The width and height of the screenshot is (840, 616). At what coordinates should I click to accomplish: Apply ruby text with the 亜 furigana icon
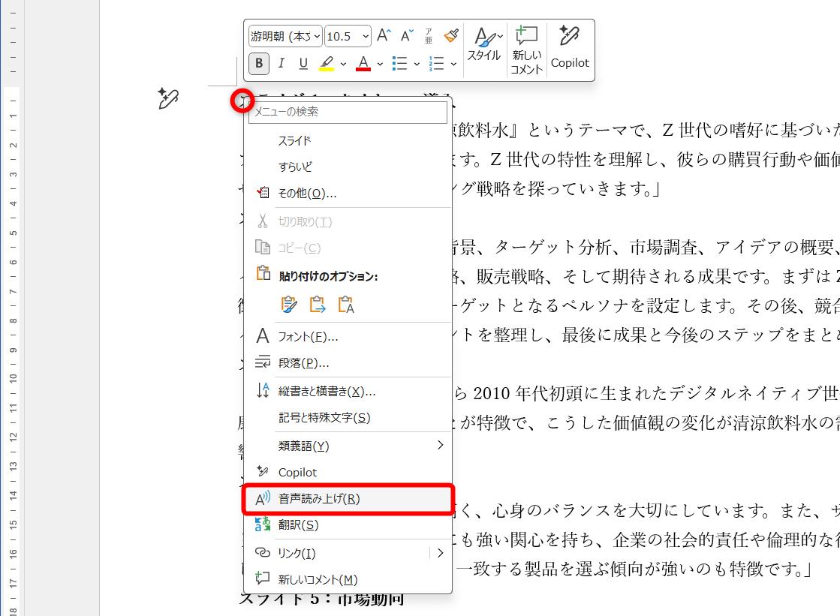(x=429, y=34)
